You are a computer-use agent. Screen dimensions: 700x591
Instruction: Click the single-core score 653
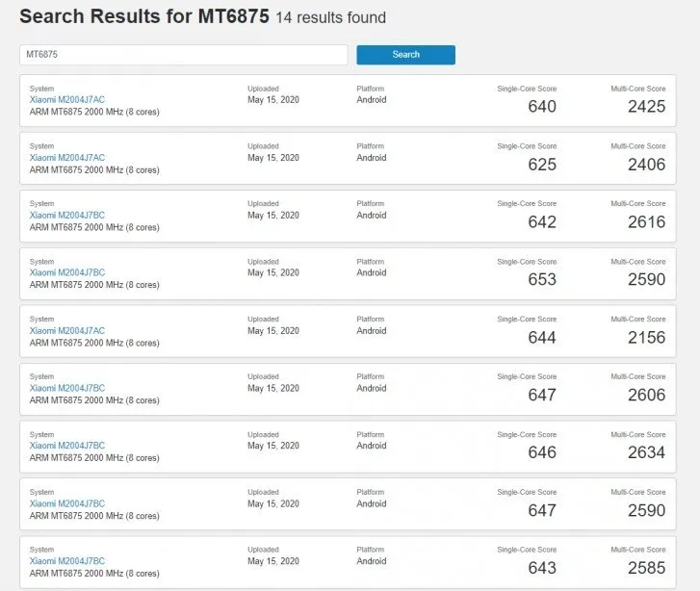(x=542, y=280)
